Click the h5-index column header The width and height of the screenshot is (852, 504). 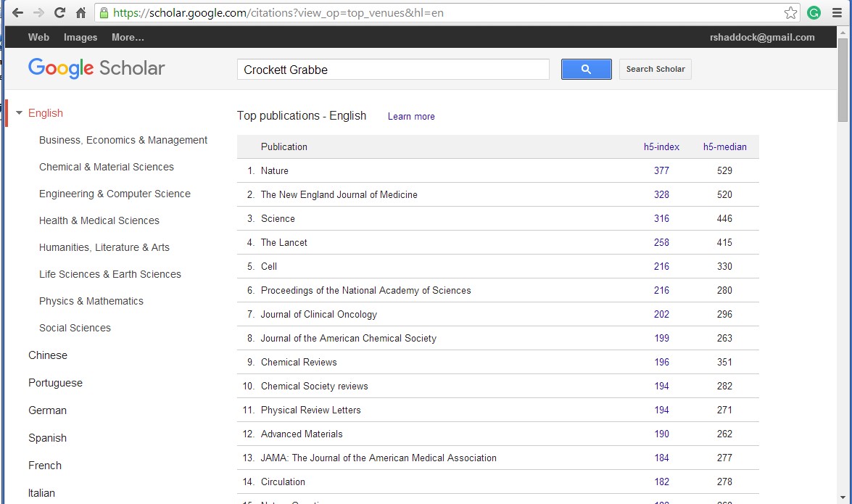tap(661, 146)
